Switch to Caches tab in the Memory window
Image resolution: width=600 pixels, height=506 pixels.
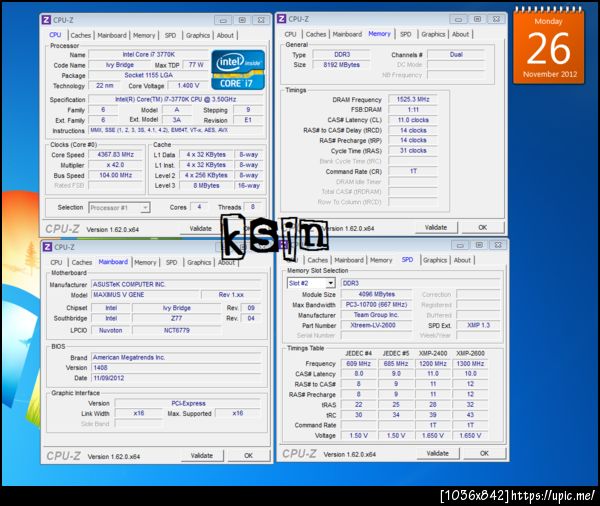[316, 34]
